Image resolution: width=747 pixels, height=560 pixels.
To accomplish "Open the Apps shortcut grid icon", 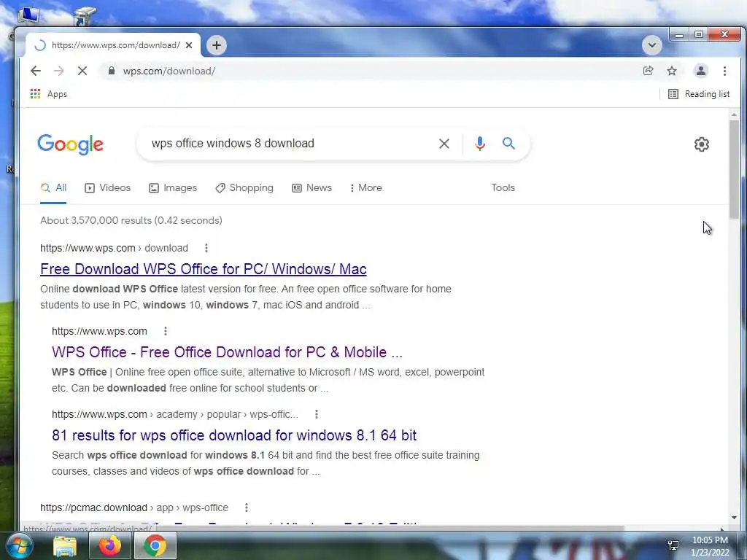I will (x=35, y=94).
